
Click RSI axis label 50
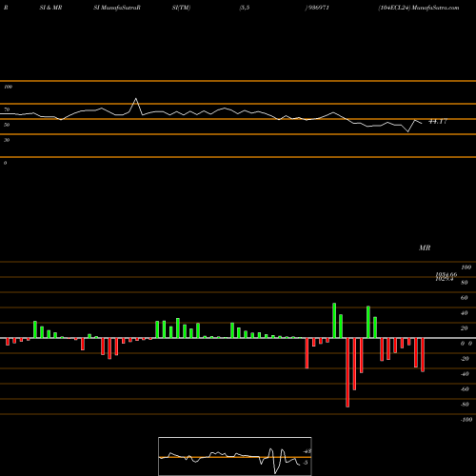(7, 125)
